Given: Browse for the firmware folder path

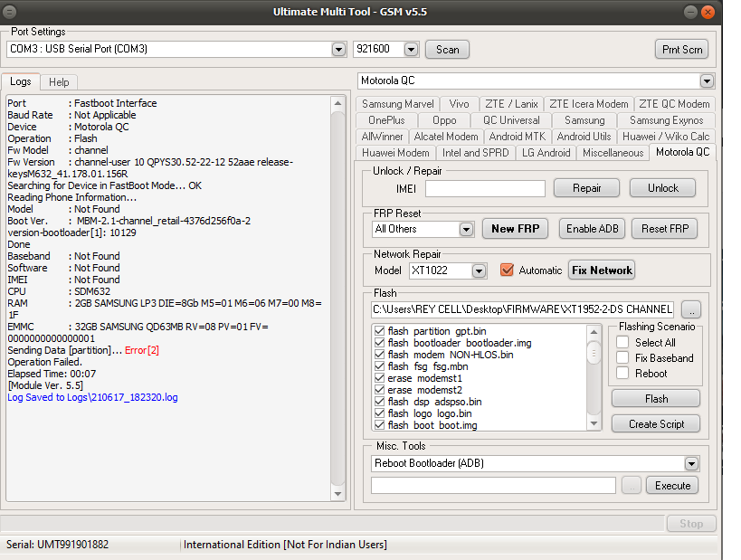Looking at the screenshot, I should pos(691,309).
